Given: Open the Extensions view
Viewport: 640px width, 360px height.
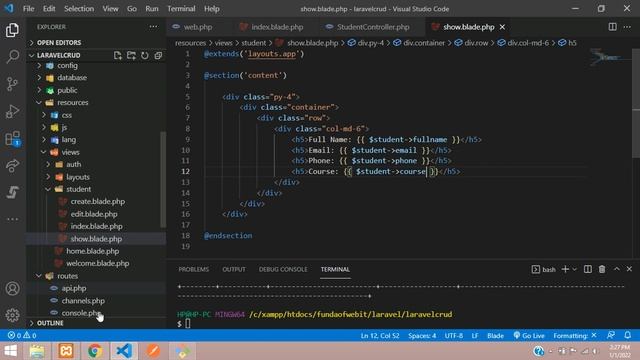Looking at the screenshot, I should [12, 139].
